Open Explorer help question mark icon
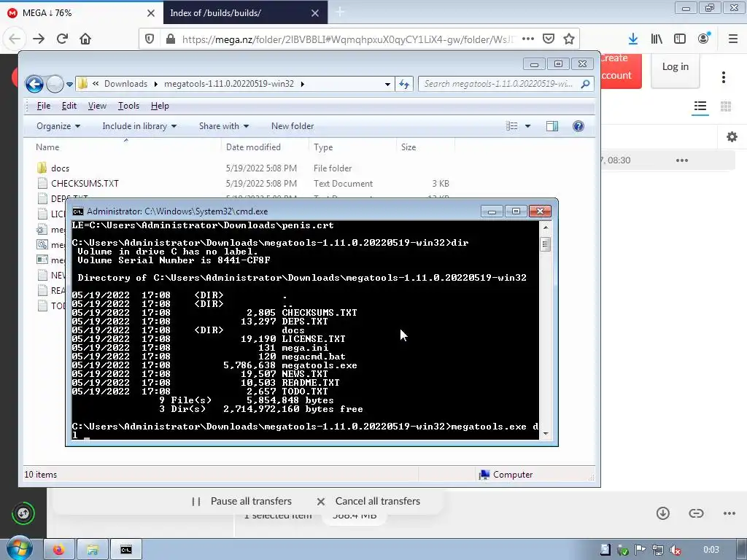747x560 pixels. 578,126
